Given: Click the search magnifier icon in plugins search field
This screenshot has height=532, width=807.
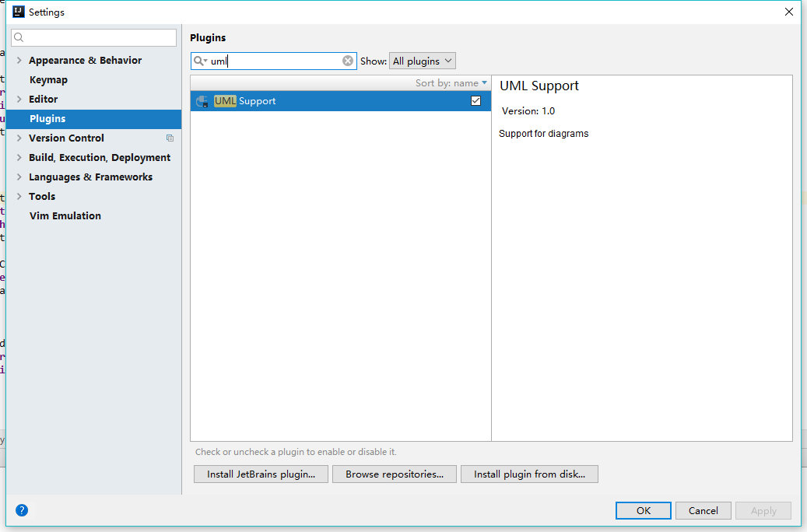Looking at the screenshot, I should 199,61.
